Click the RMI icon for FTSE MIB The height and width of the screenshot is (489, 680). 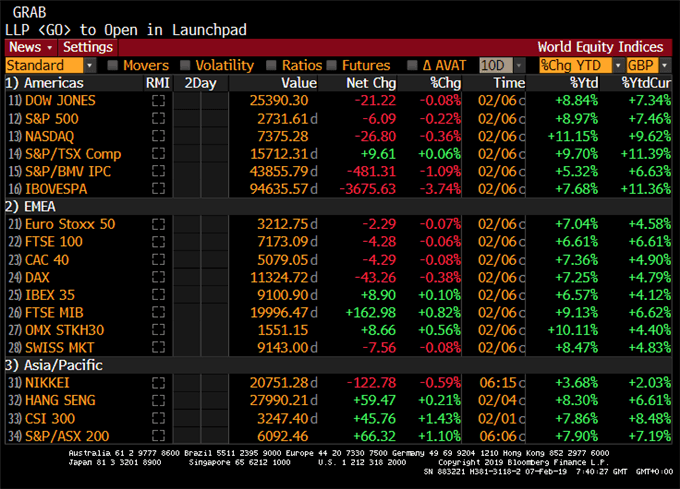(x=158, y=312)
